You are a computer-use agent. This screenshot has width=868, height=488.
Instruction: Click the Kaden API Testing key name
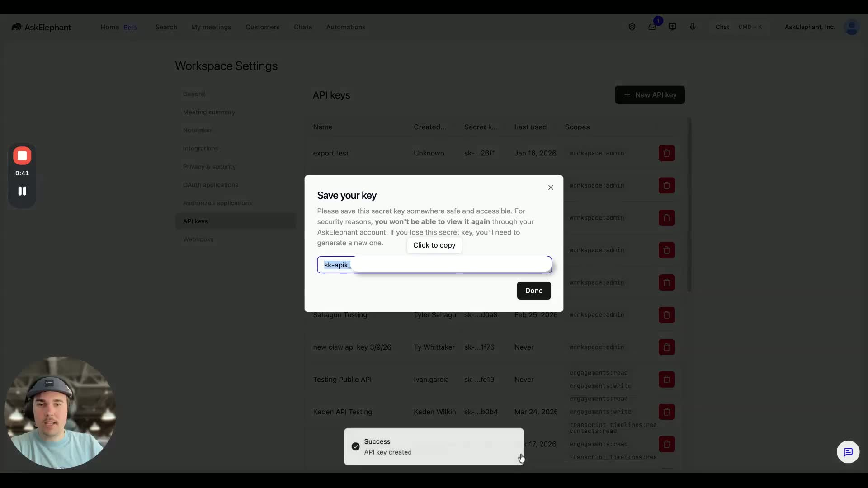(343, 412)
